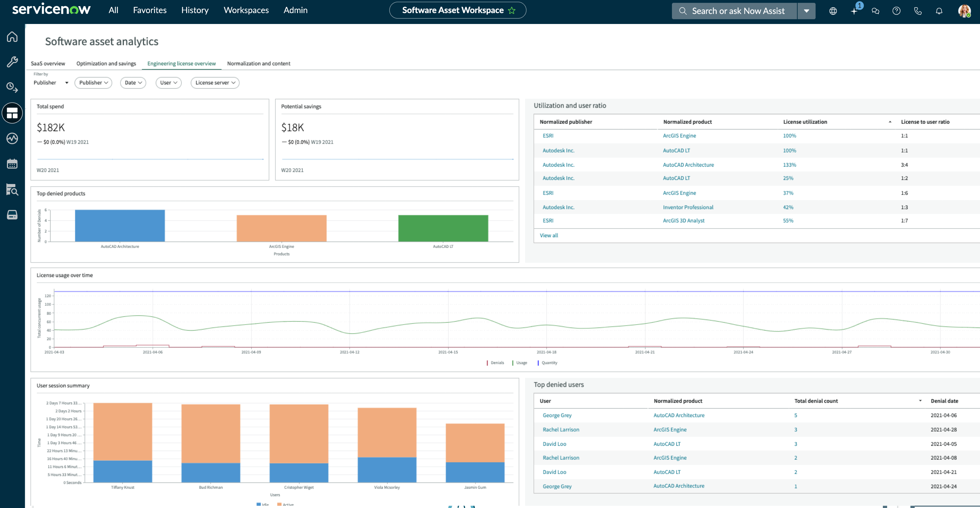Open the Date filter pill

tap(133, 83)
